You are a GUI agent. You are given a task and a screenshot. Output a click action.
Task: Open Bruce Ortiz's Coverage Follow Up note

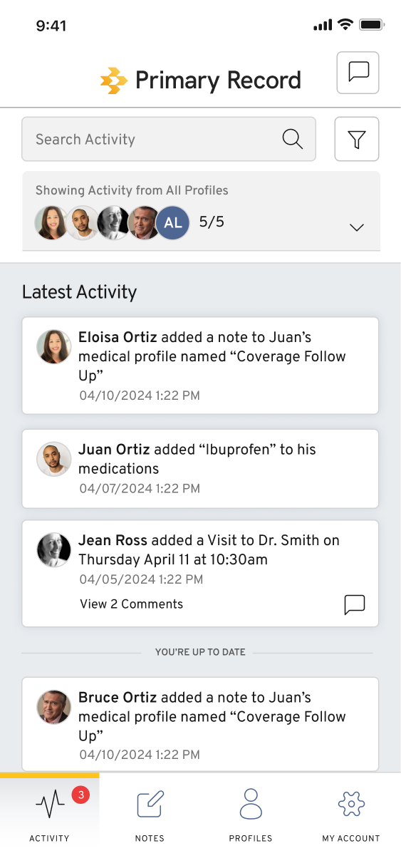pos(200,724)
